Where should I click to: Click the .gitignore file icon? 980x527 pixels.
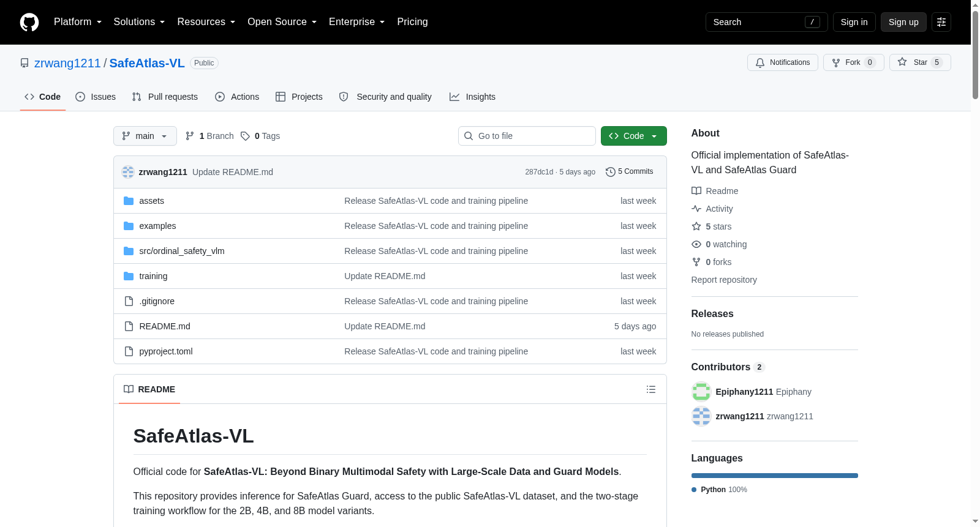129,301
